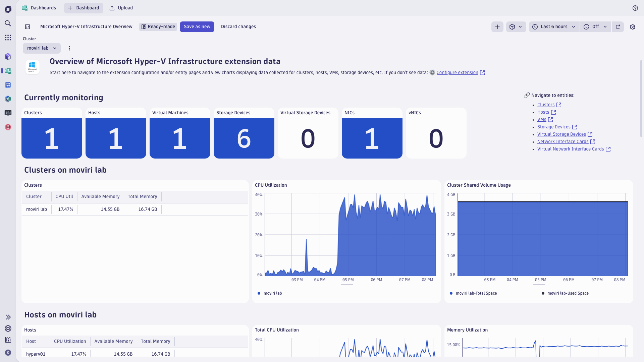Open the apps grid launcher

pyautogui.click(x=8, y=38)
